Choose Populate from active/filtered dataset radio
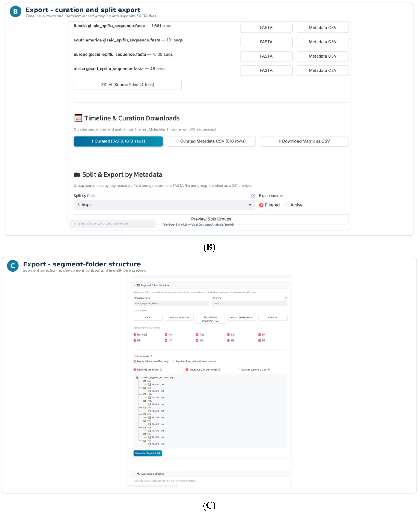The width and height of the screenshot is (420, 514). pos(173,362)
